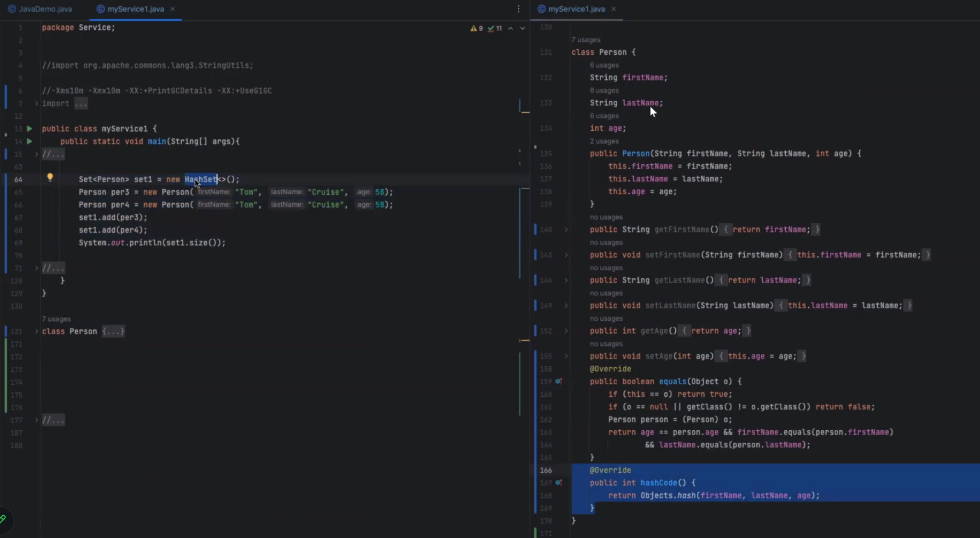Screen dimensions: 980x538
Task: Click override gutter icon beside hashCode method
Action: tap(558, 483)
